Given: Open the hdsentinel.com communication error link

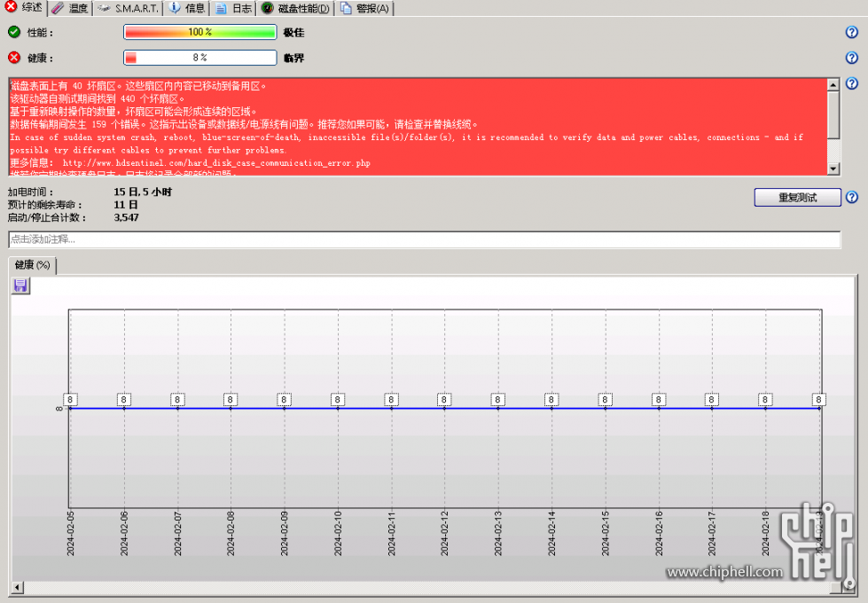Looking at the screenshot, I should pyautogui.click(x=216, y=163).
